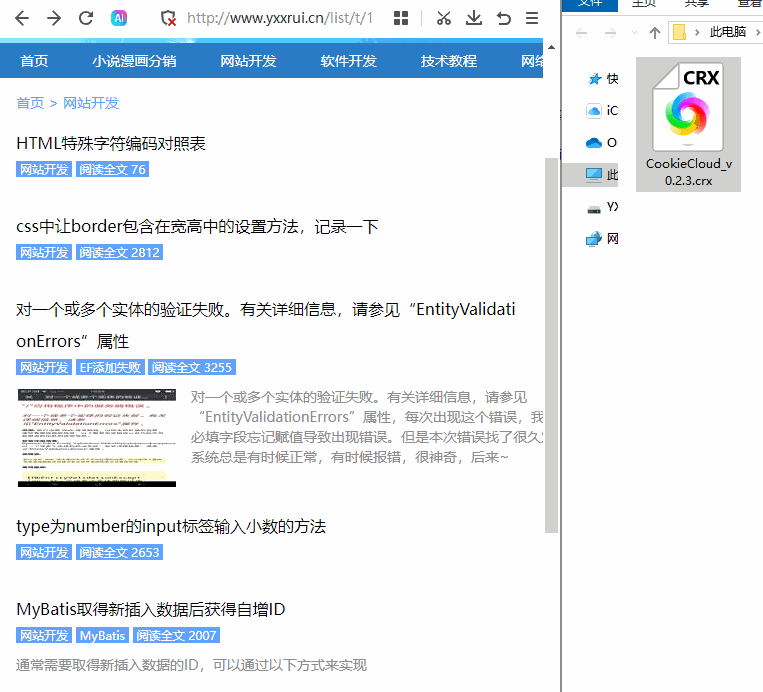Select 此电脑 monitor icon in sidebar
The image size is (763, 692).
[x=594, y=175]
